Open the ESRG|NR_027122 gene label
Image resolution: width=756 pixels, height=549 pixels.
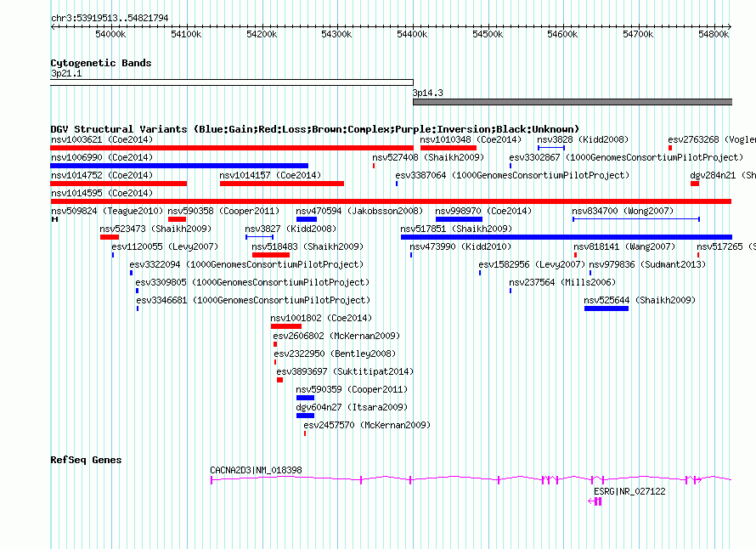point(629,491)
